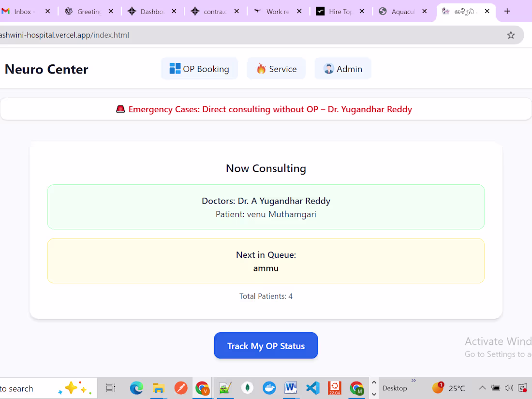532x399 pixels.
Task: Switch to the contra.c tab
Action: tap(209, 12)
